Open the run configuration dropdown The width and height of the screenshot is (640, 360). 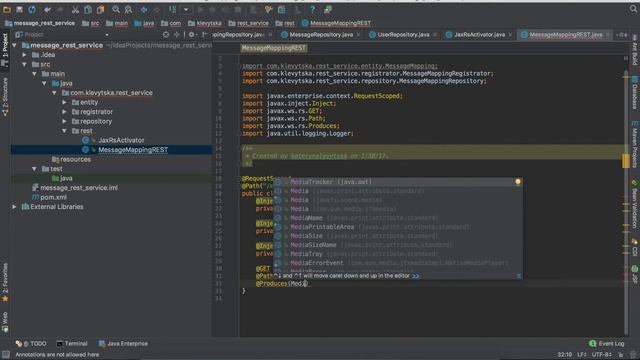tap(186, 9)
